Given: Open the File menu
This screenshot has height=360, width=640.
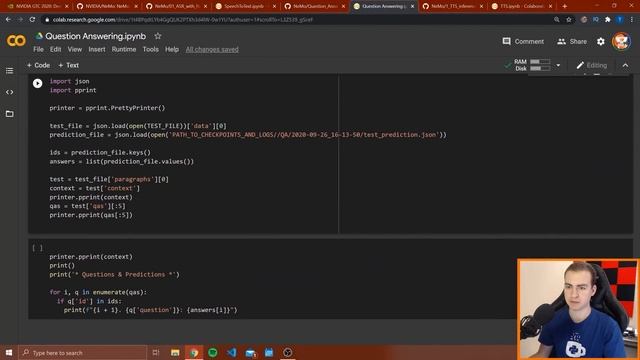Looking at the screenshot, I should pyautogui.click(x=38, y=49).
